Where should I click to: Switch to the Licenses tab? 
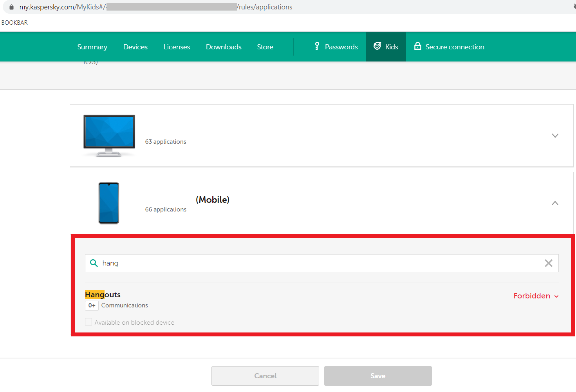[x=177, y=47]
